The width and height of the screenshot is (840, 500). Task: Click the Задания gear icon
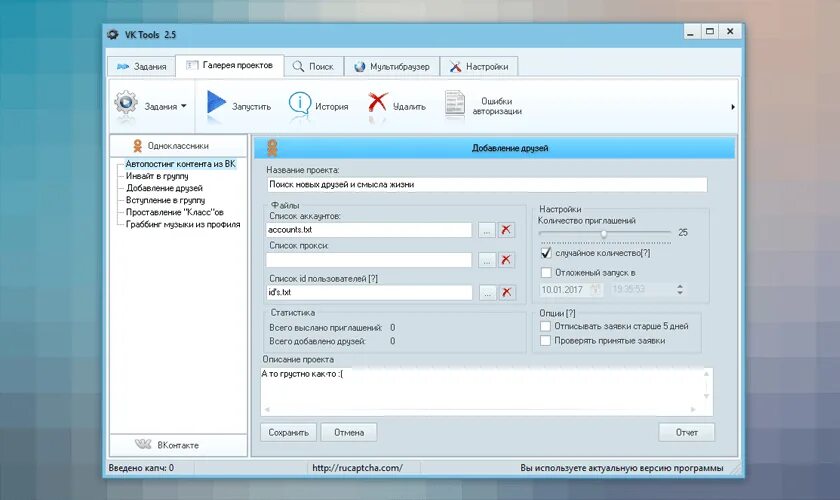126,102
